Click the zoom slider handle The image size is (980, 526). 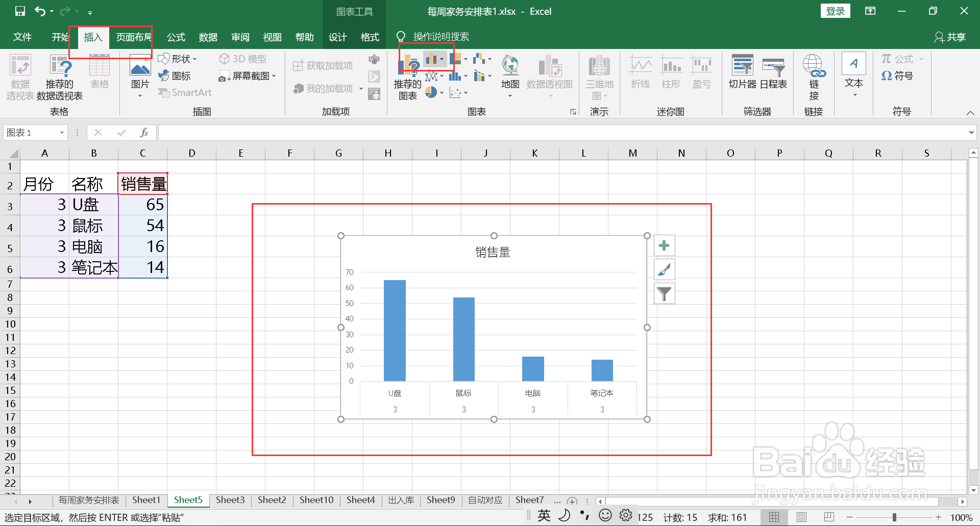click(x=894, y=517)
